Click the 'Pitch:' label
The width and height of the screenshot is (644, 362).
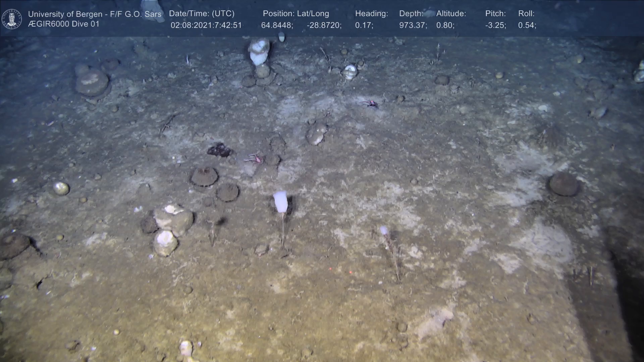coord(495,14)
